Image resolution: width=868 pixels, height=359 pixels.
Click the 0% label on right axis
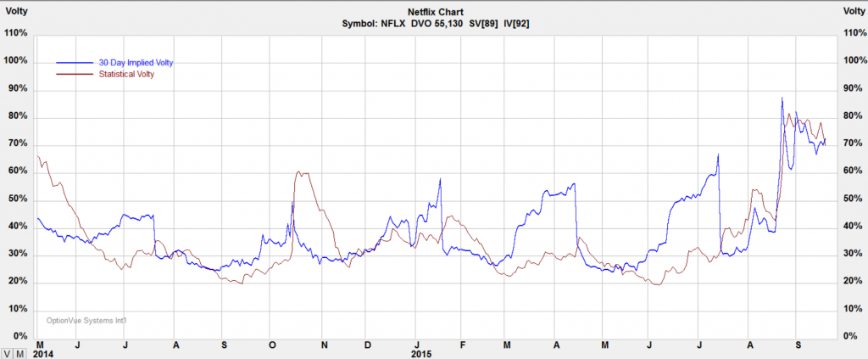[849, 336]
